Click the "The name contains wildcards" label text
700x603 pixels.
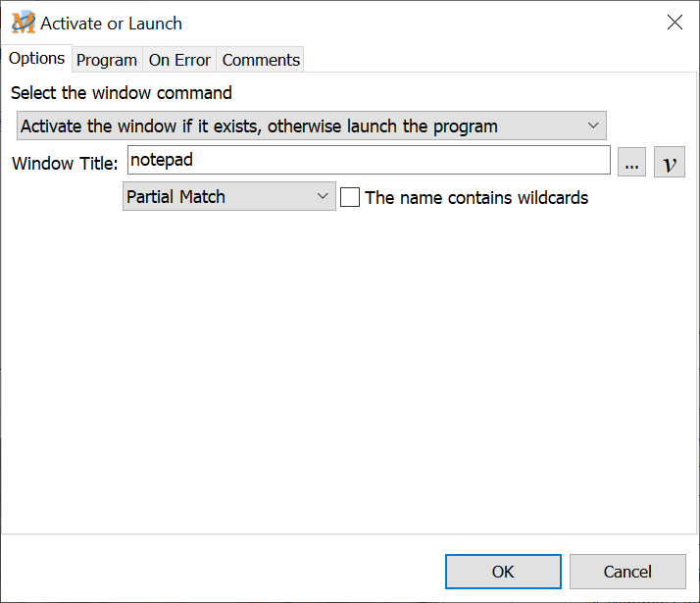[476, 197]
